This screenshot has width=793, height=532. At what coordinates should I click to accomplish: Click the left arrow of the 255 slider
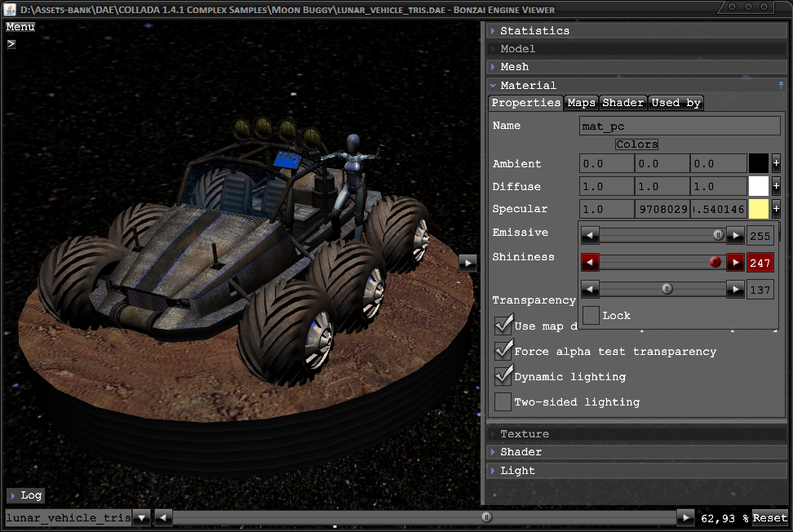pos(590,236)
